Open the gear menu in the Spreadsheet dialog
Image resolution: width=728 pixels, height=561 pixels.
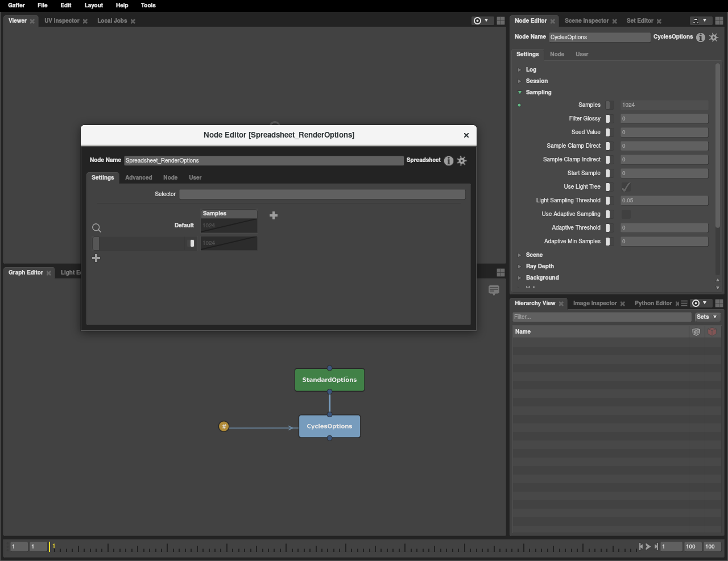click(x=462, y=161)
